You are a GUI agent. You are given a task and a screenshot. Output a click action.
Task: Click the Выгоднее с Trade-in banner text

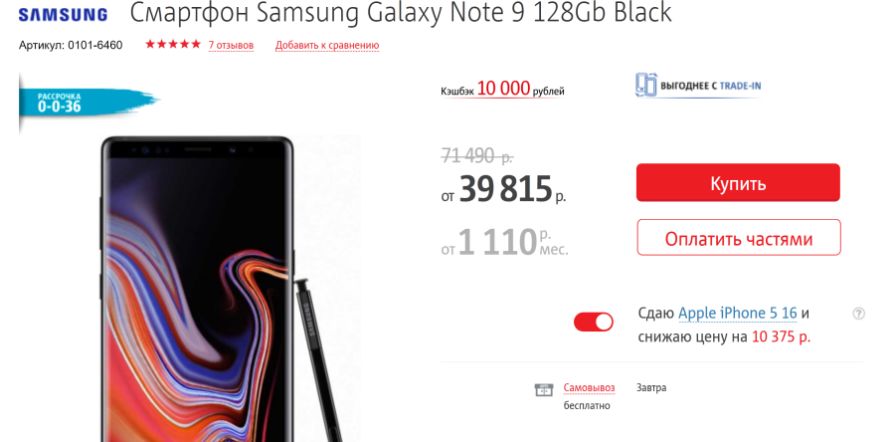point(711,86)
